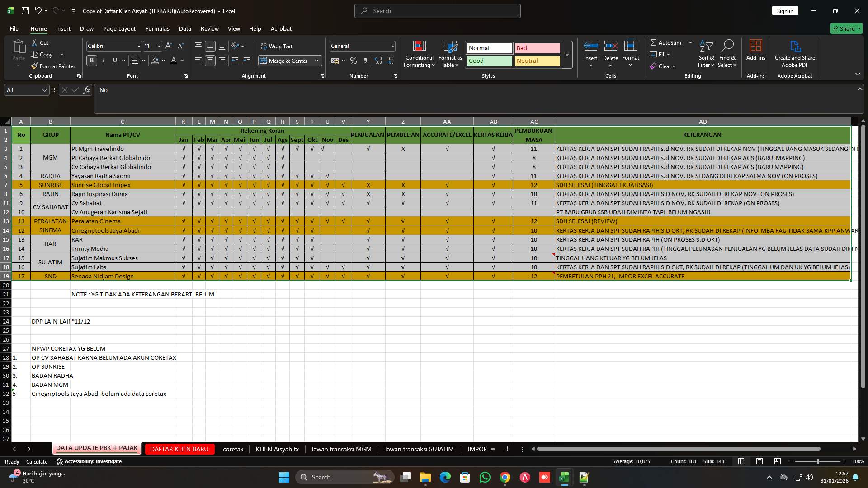Screen dimensions: 868x488
Task: Apply the Bad cell style
Action: click(x=537, y=48)
